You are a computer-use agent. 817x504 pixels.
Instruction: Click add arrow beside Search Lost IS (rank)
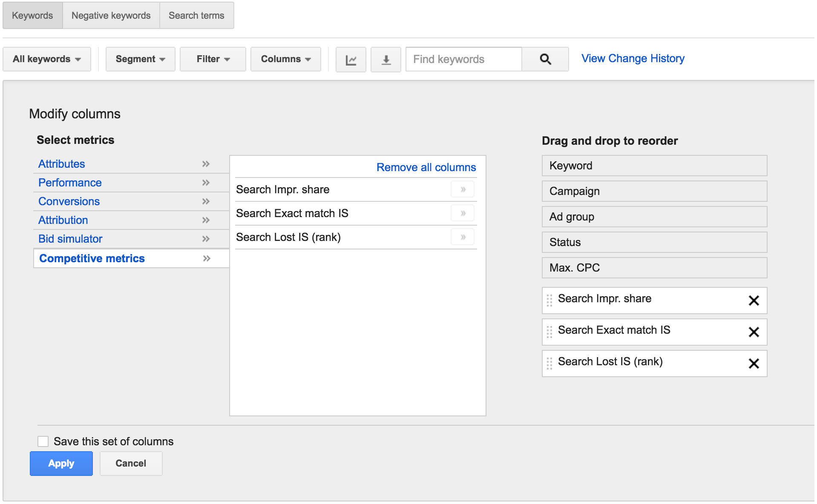coord(463,237)
